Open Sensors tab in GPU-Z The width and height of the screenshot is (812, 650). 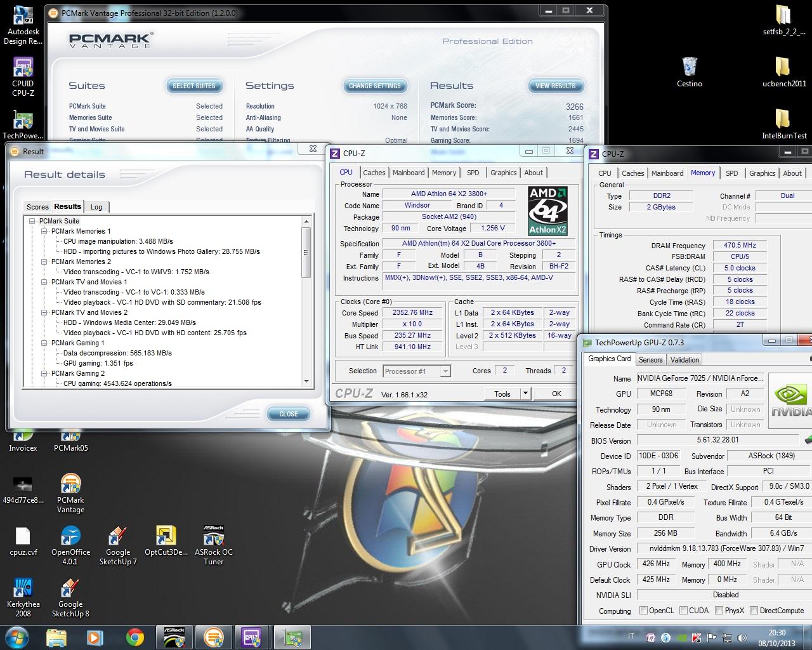tap(651, 360)
